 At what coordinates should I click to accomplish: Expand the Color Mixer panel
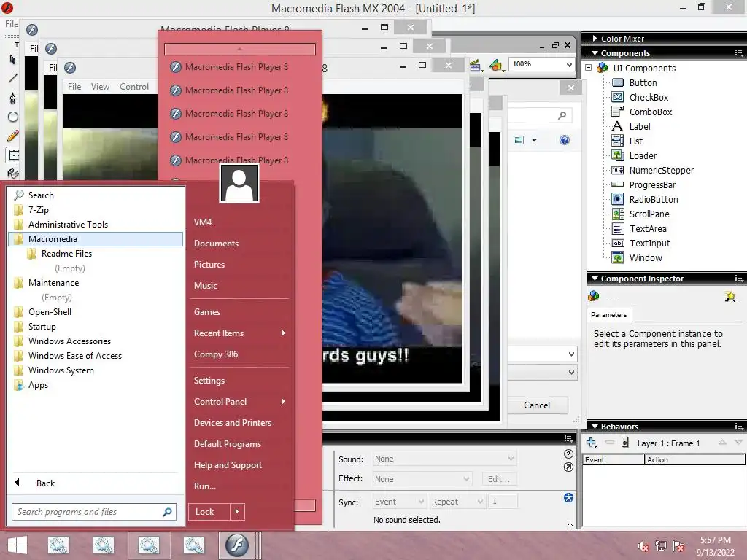click(x=595, y=39)
